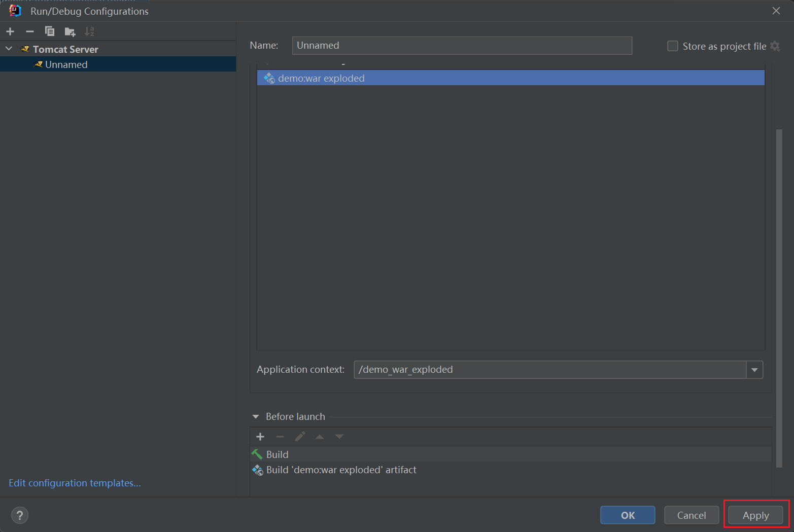Select the Unnamed Tomcat configuration
The width and height of the screenshot is (794, 532).
(x=66, y=64)
